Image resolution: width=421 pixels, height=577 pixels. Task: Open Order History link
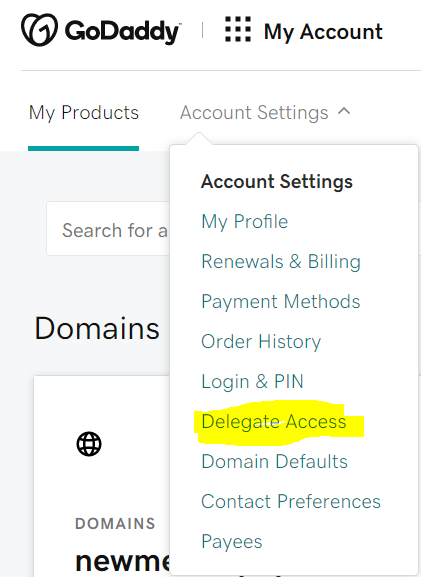tap(261, 341)
